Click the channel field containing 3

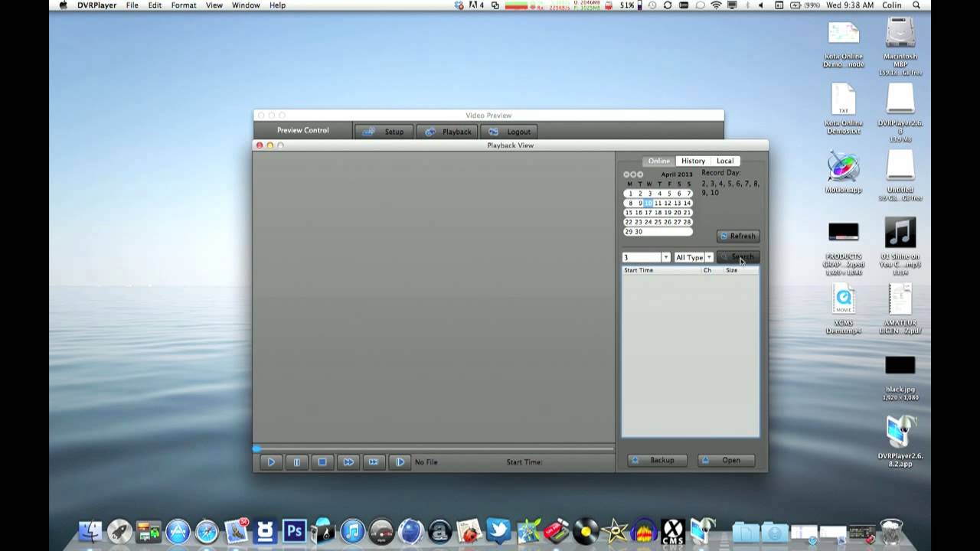(642, 257)
